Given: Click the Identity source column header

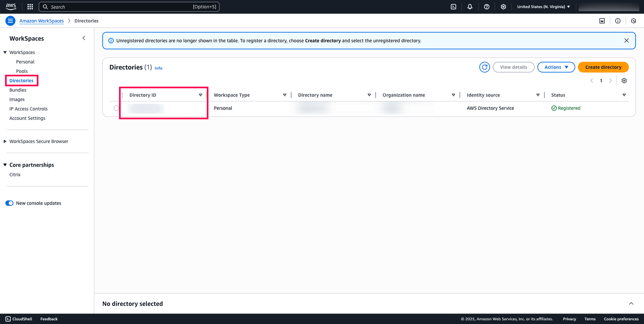Looking at the screenshot, I should coord(483,95).
